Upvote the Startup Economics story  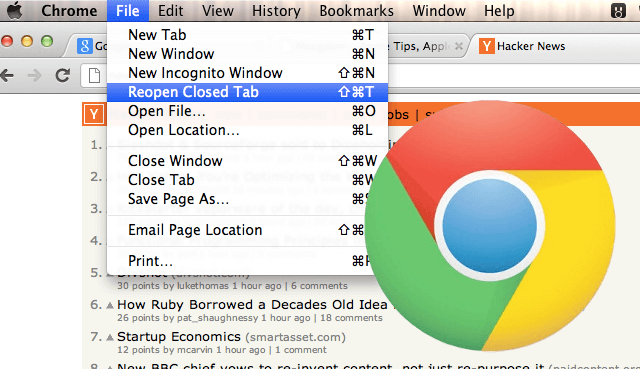point(109,337)
